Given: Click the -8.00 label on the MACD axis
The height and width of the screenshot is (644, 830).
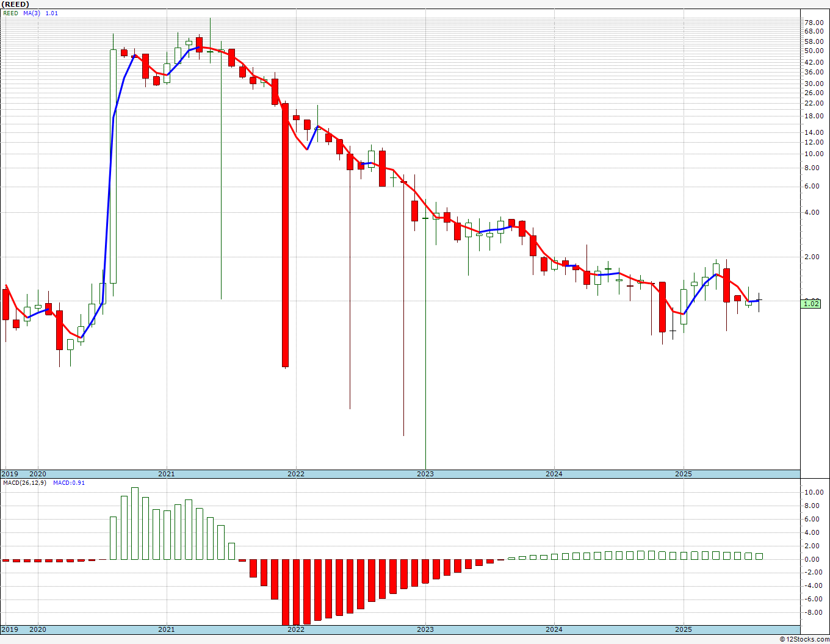Looking at the screenshot, I should [815, 612].
